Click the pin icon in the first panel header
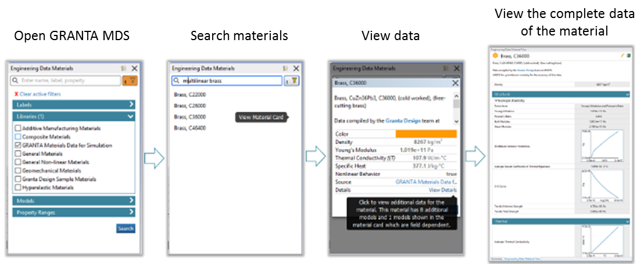The height and width of the screenshot is (264, 644). [x=124, y=69]
